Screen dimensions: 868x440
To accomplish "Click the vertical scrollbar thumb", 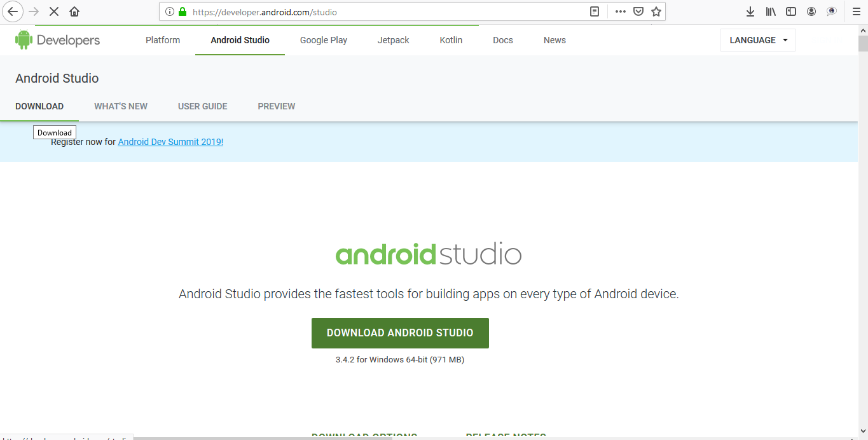I will coord(863,43).
